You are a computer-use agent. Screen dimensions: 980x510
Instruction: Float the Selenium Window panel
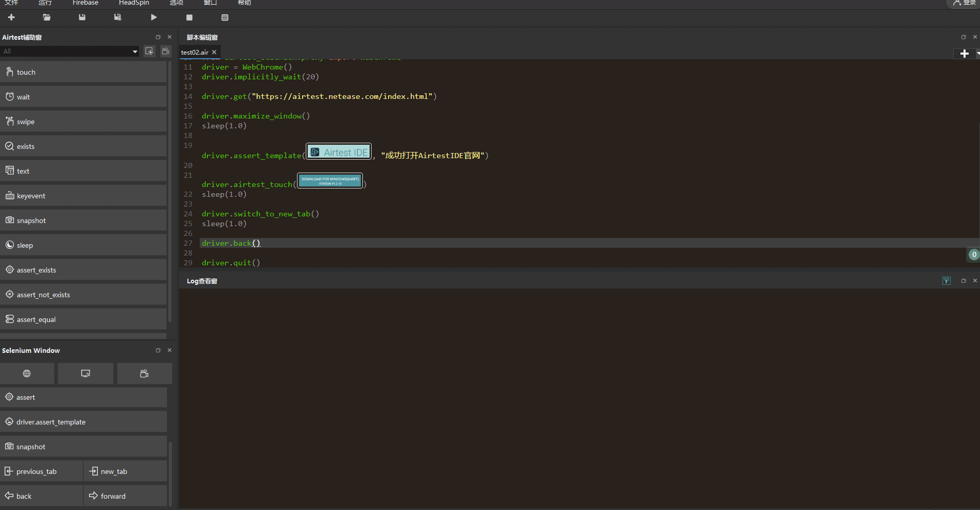click(158, 350)
